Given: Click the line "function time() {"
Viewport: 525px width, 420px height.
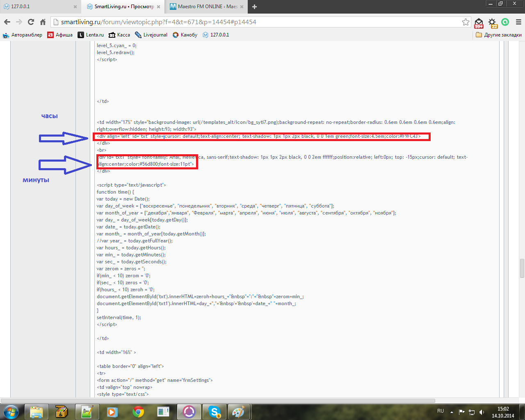Looking at the screenshot, I should (116, 192).
